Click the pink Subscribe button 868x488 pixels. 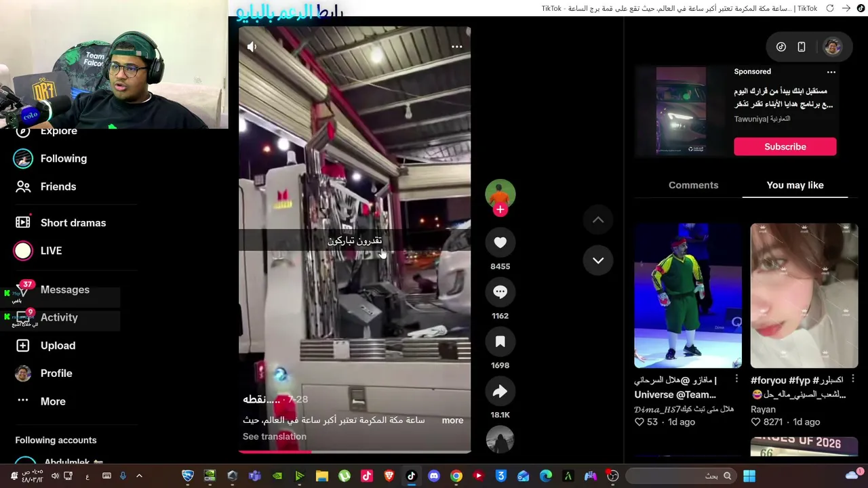click(x=785, y=147)
